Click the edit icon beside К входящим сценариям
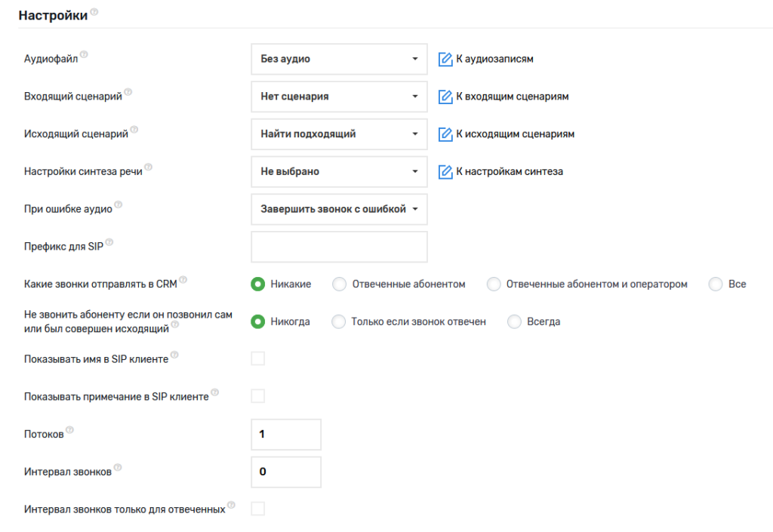 [445, 97]
